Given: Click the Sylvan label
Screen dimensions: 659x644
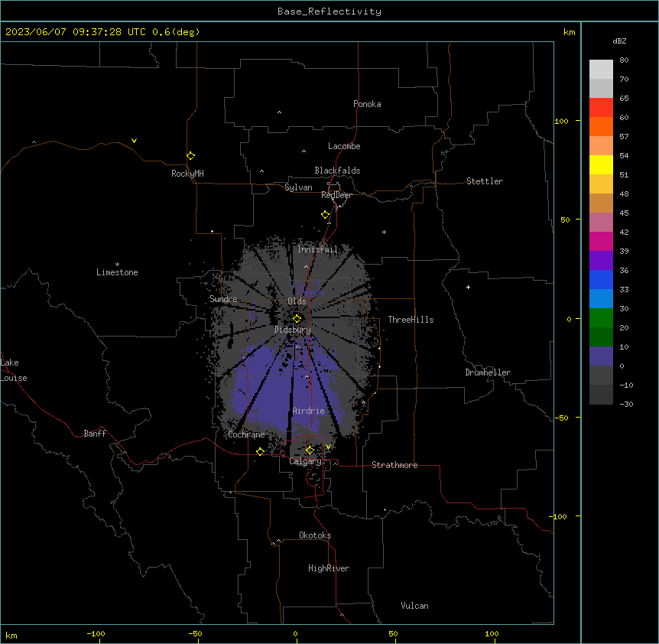Looking at the screenshot, I should [x=298, y=187].
